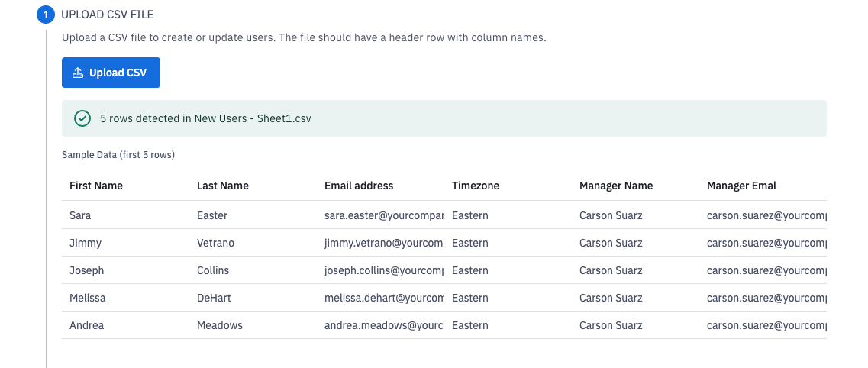Select the "5 rows detected in New Users - Sheet1.csv" message
This screenshot has height=368, width=868.
205,118
